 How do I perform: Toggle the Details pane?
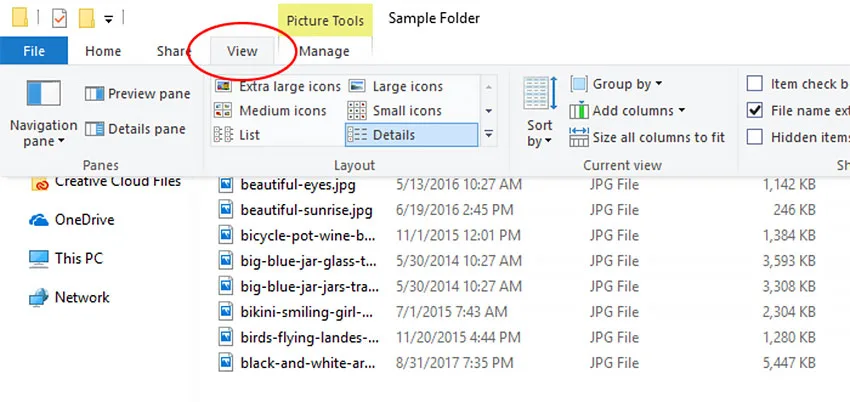(136, 129)
